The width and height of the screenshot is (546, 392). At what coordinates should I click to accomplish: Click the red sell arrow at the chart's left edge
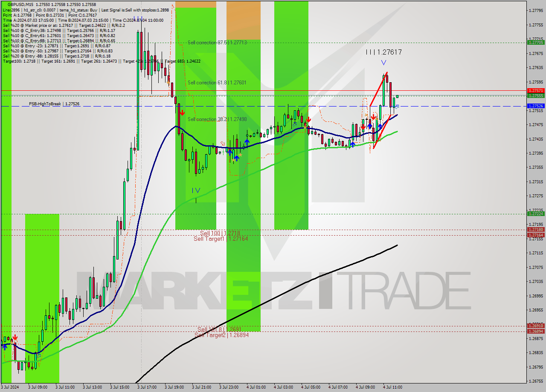coord(15,337)
